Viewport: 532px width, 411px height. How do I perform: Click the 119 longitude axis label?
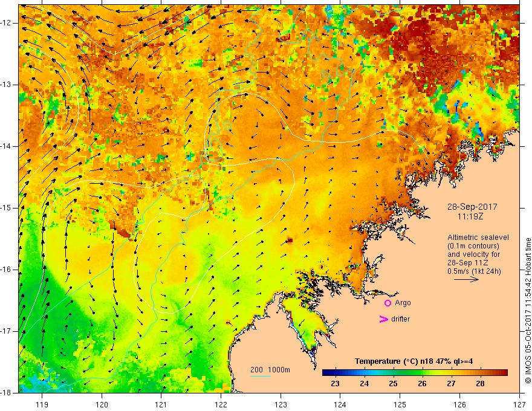(x=42, y=405)
